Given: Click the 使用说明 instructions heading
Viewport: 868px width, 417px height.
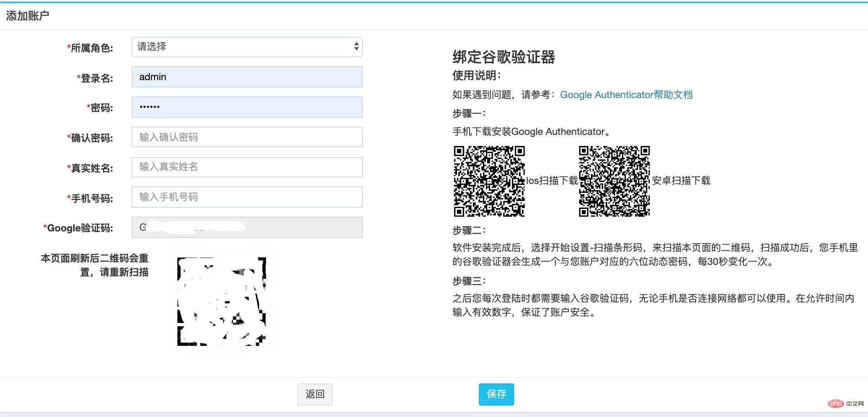Looking at the screenshot, I should click(x=477, y=76).
